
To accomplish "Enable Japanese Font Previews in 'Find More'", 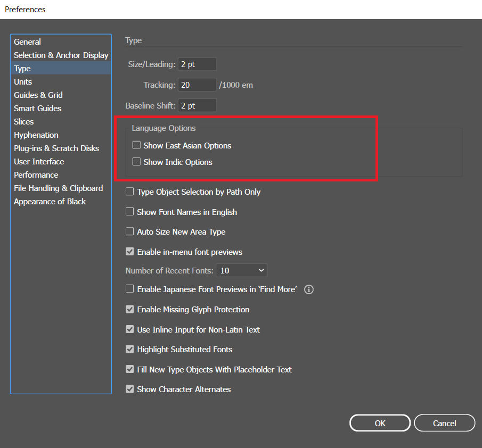I will [129, 289].
